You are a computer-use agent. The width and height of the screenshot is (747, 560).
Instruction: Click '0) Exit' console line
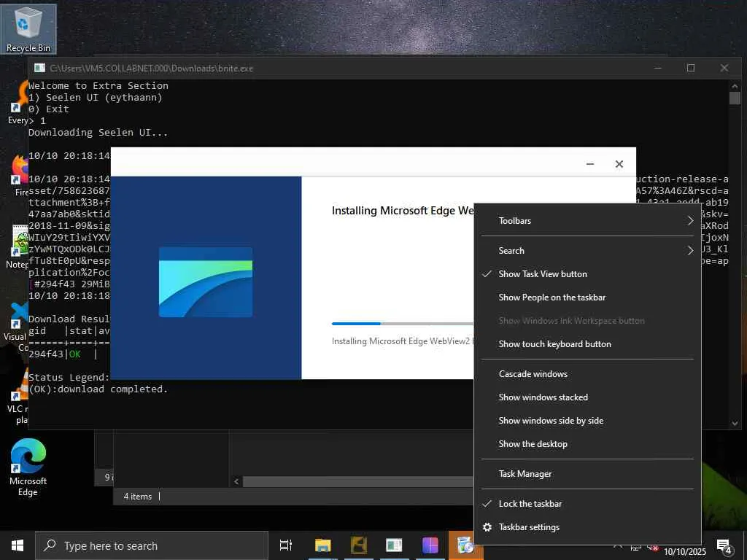click(x=49, y=109)
